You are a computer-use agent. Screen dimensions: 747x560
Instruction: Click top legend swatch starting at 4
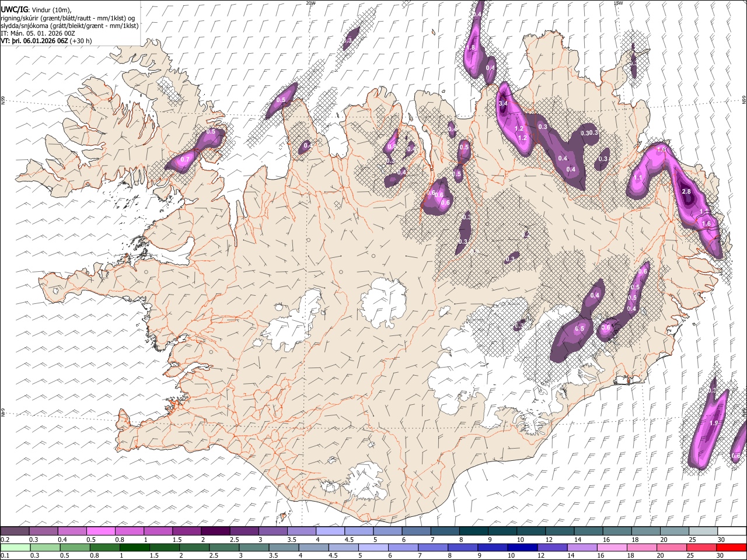[x=331, y=531]
